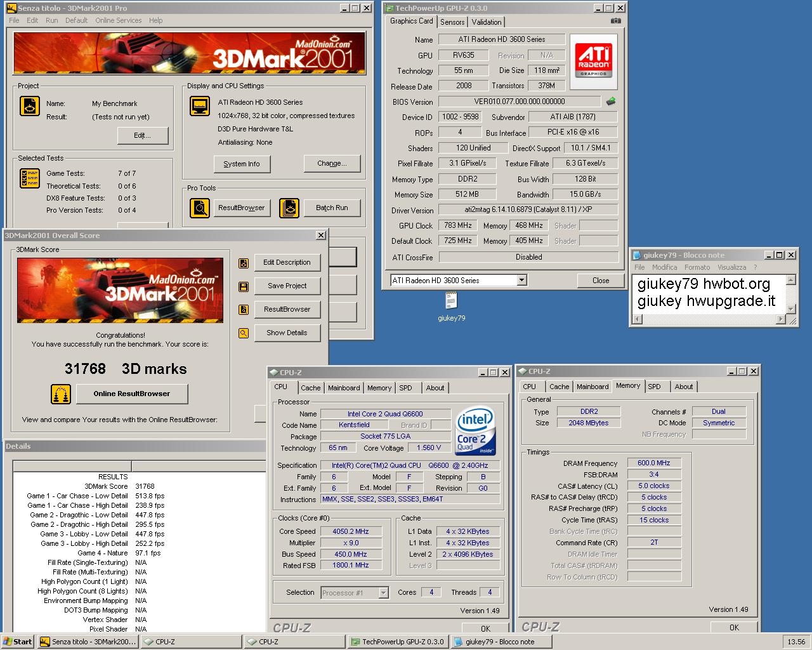The width and height of the screenshot is (812, 650).
Task: Click the Windows Start button
Action: pos(18,642)
